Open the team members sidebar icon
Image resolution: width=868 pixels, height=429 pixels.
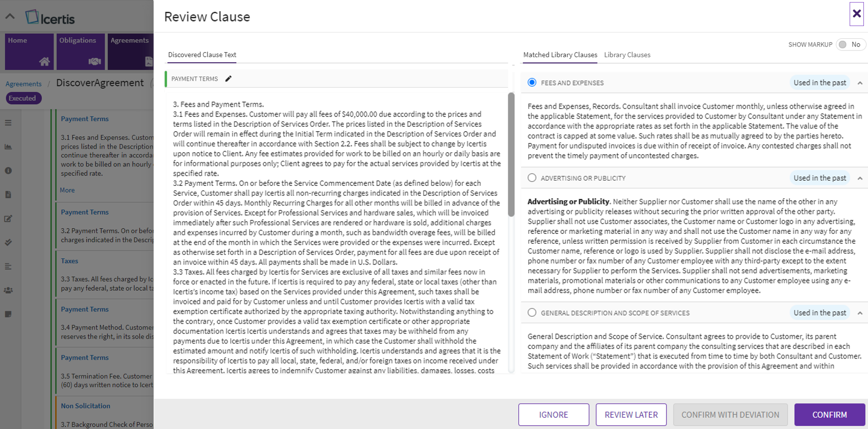tap(8, 290)
